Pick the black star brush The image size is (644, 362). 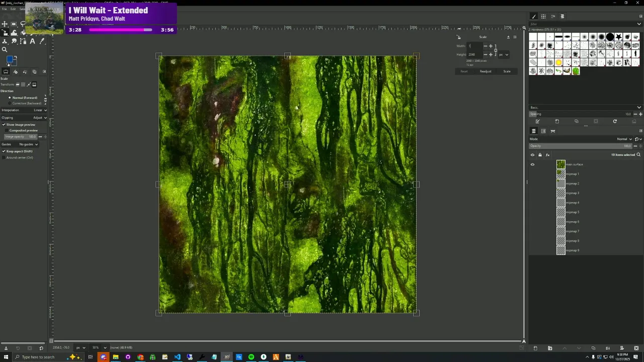(x=618, y=37)
